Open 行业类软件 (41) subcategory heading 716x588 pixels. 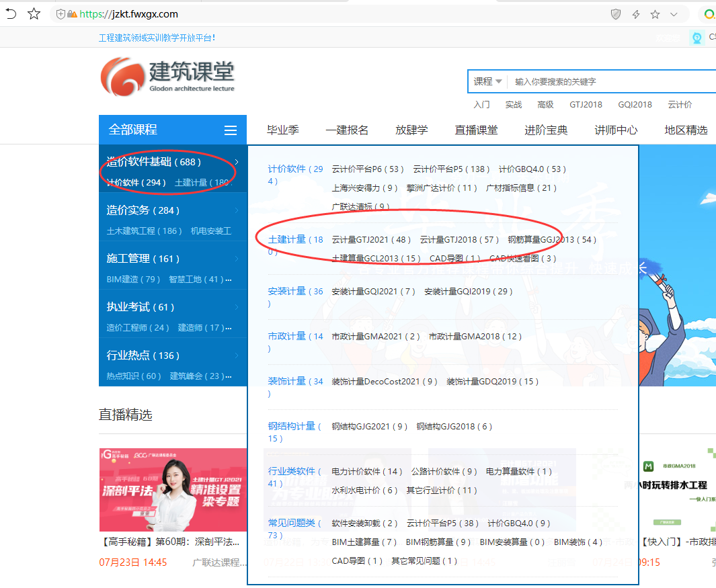tap(294, 477)
